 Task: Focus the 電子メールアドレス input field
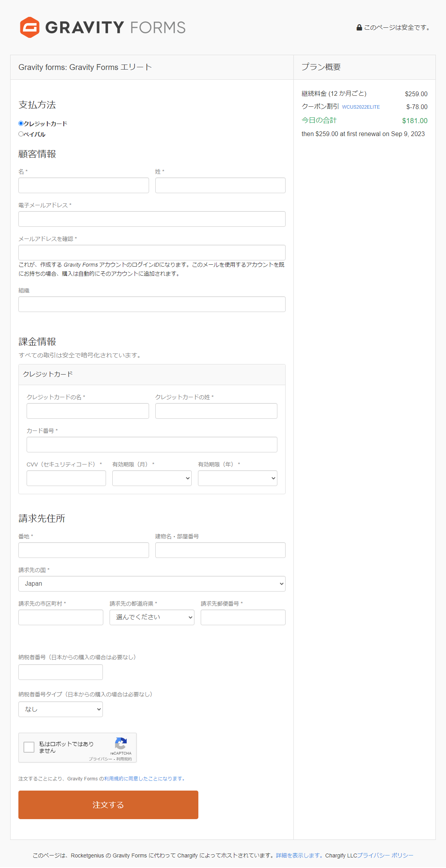coord(152,219)
